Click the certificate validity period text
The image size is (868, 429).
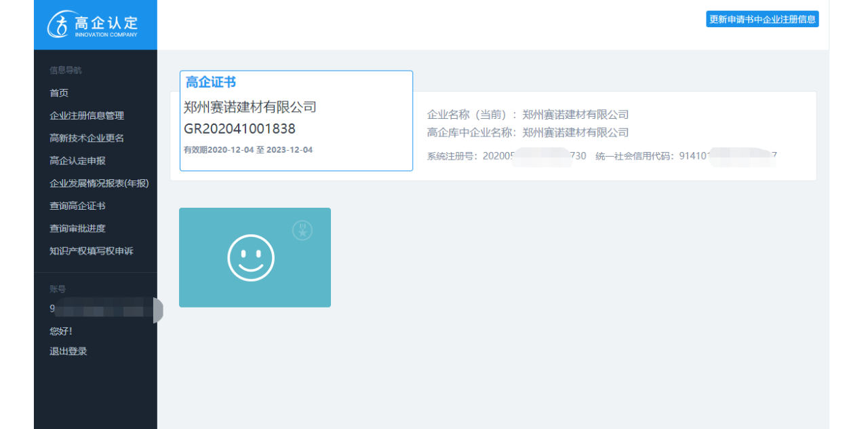click(248, 149)
